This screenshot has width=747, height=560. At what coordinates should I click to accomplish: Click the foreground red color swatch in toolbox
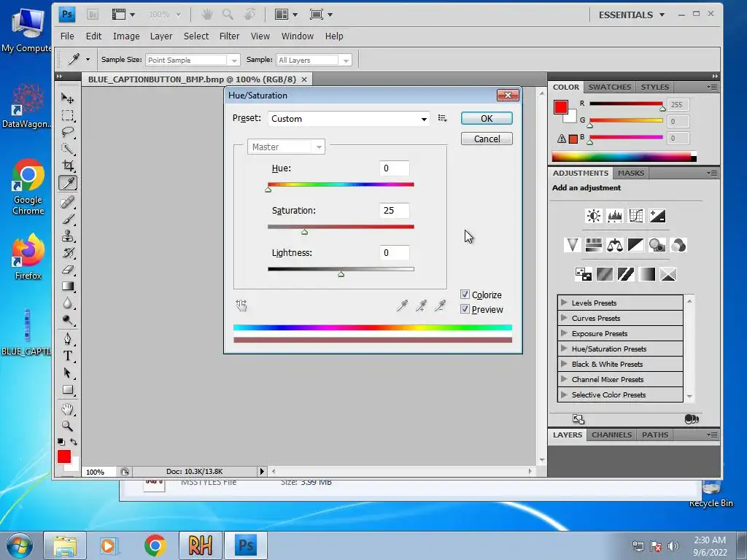(64, 456)
